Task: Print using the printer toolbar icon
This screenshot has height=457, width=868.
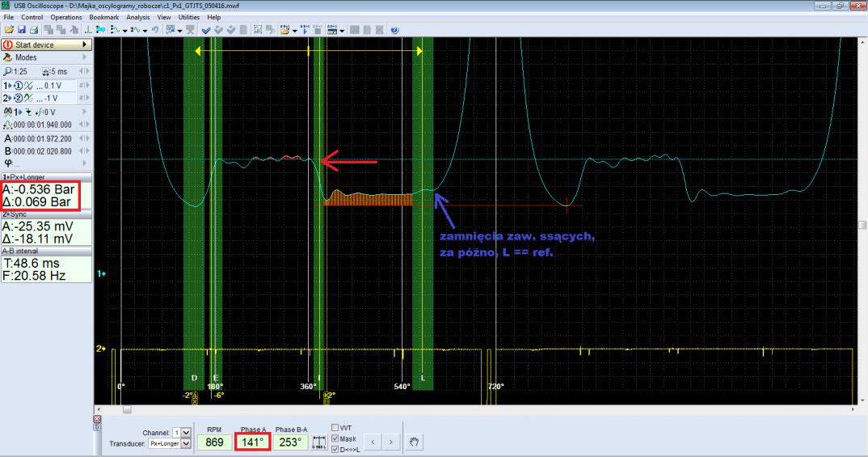Action: click(x=34, y=30)
